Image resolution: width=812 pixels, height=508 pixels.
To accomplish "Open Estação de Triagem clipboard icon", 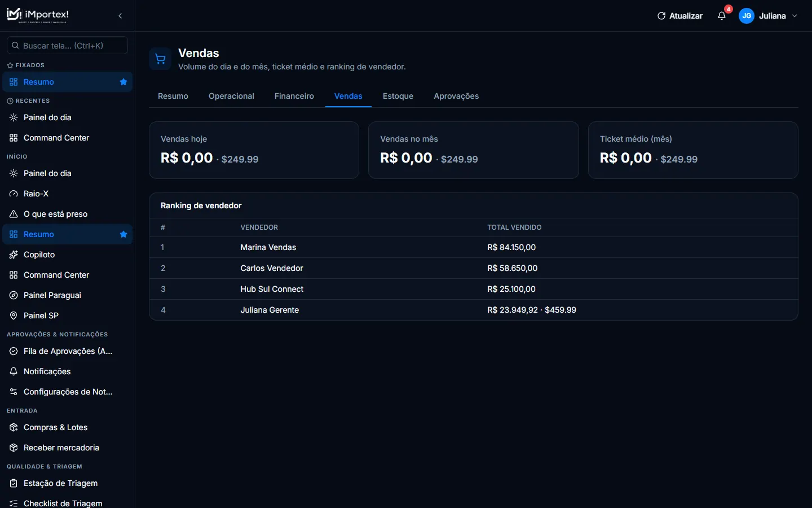I will click(x=14, y=483).
